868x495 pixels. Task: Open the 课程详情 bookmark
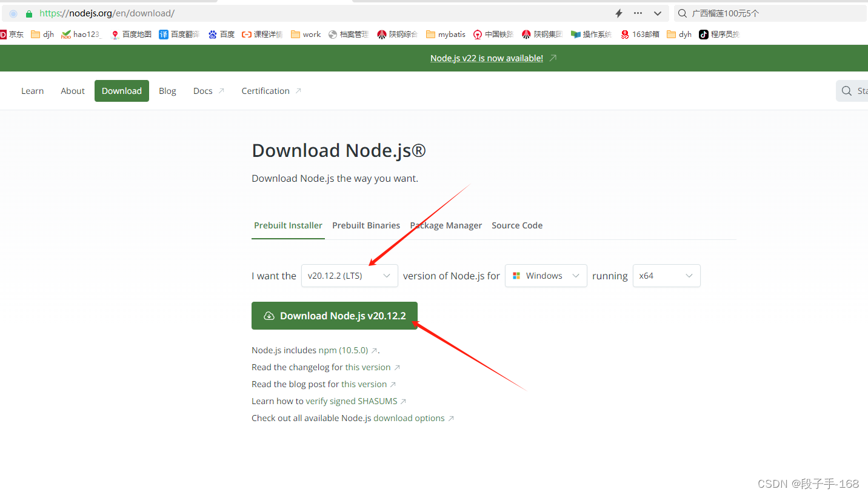tap(262, 35)
